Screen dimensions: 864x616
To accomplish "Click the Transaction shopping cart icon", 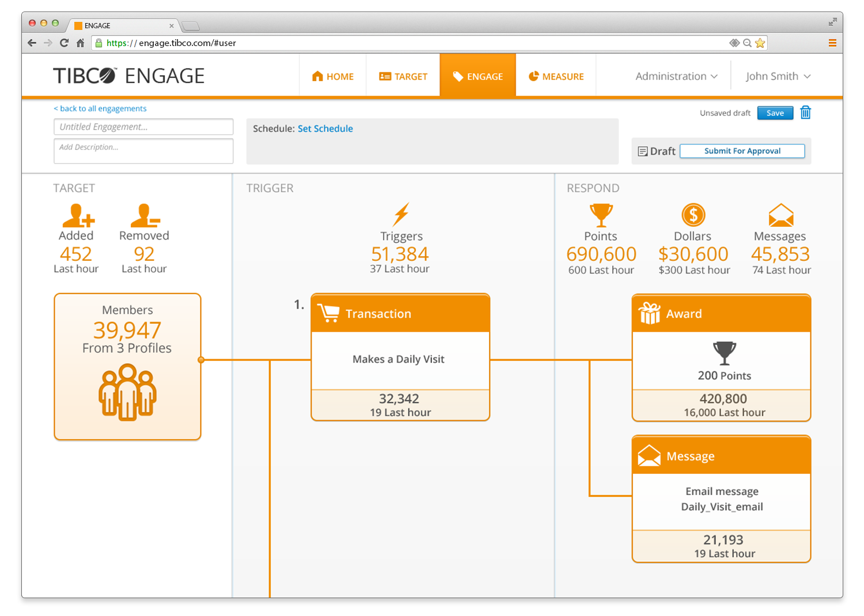I will click(x=328, y=313).
